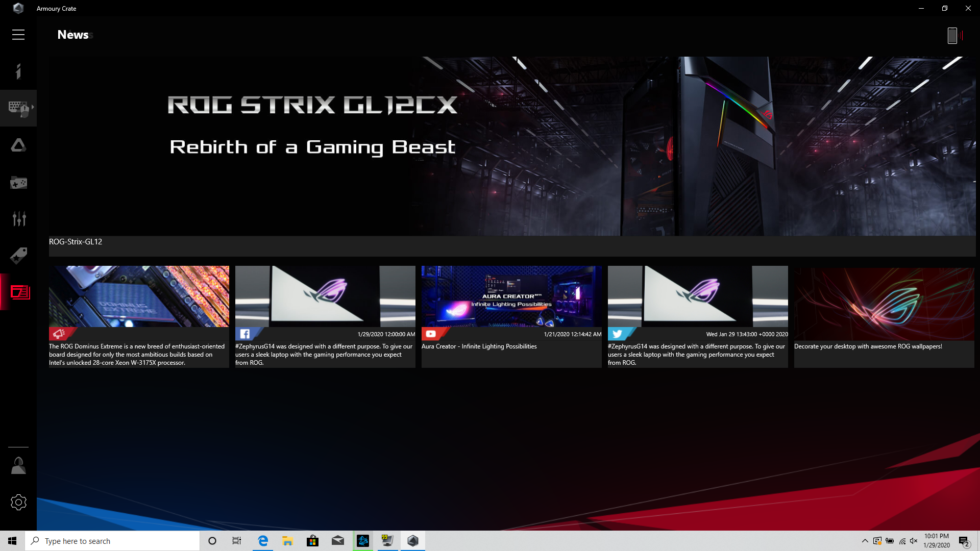This screenshot has height=551, width=980.
Task: Open the Facebook ZephyrusG14 post thumbnail
Action: coord(325,296)
